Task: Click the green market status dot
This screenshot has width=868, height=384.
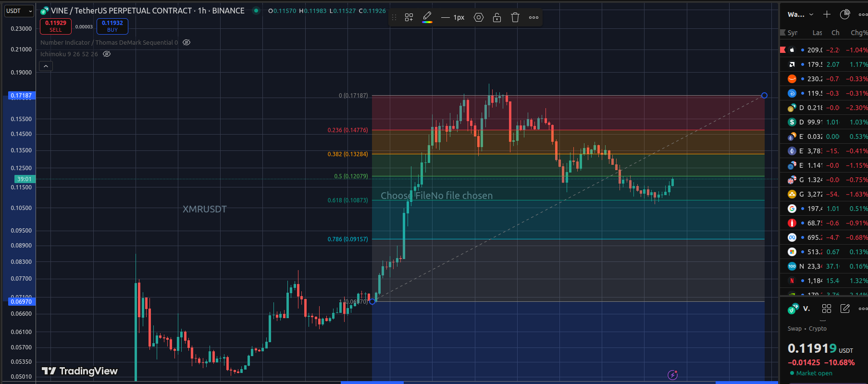Action: [x=256, y=11]
